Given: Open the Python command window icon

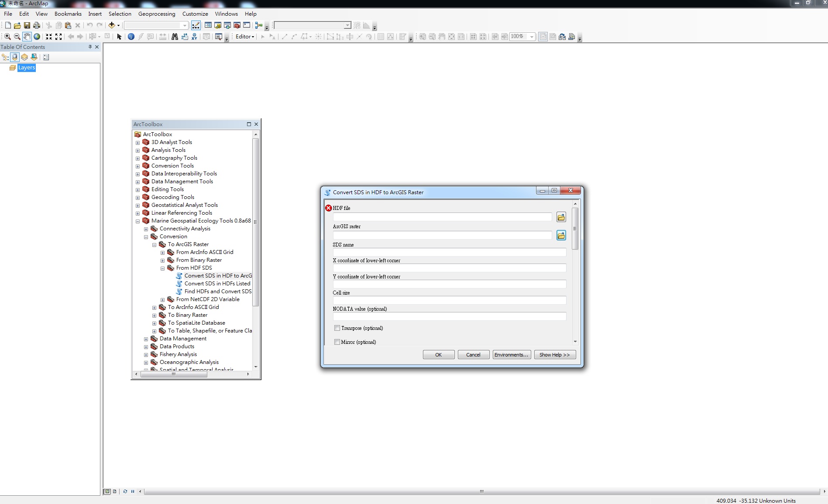Looking at the screenshot, I should point(247,25).
